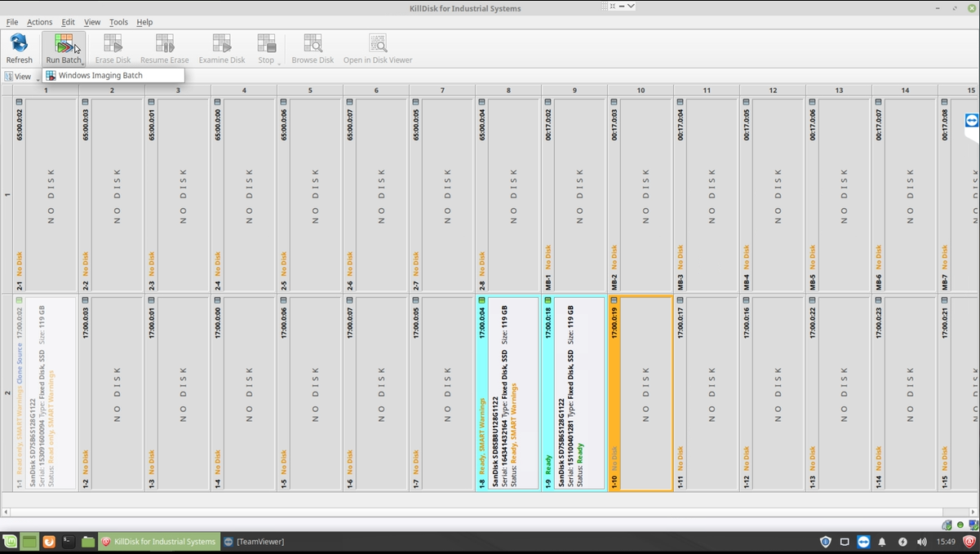The height and width of the screenshot is (554, 980).
Task: Open the Run Batch dropdown arrow
Action: click(83, 64)
